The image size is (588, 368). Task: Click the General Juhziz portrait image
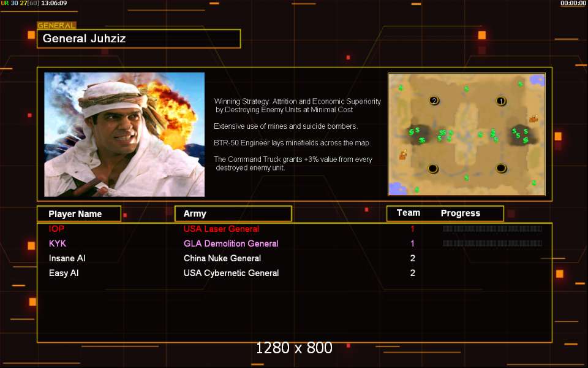point(124,134)
